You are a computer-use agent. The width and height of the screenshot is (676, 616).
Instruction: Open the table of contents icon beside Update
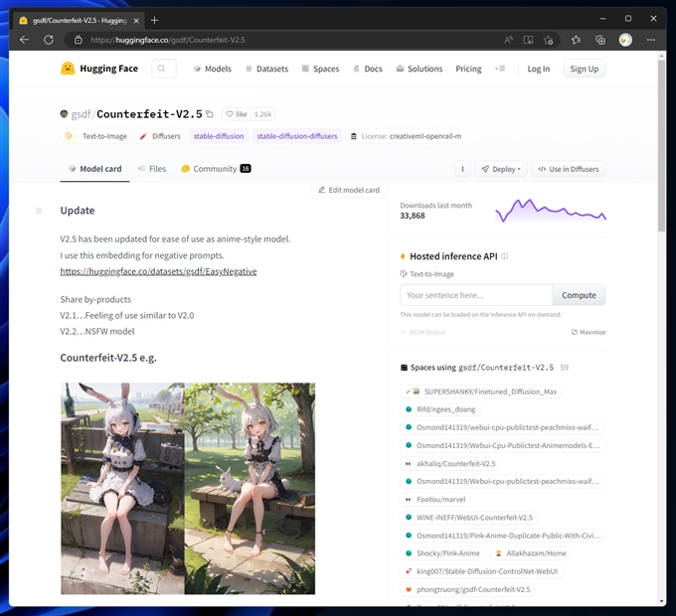[39, 211]
